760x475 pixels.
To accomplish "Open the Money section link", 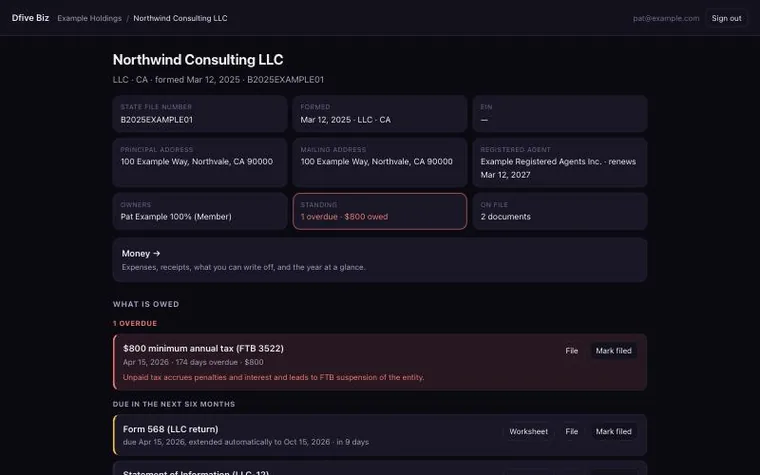I will [x=380, y=260].
